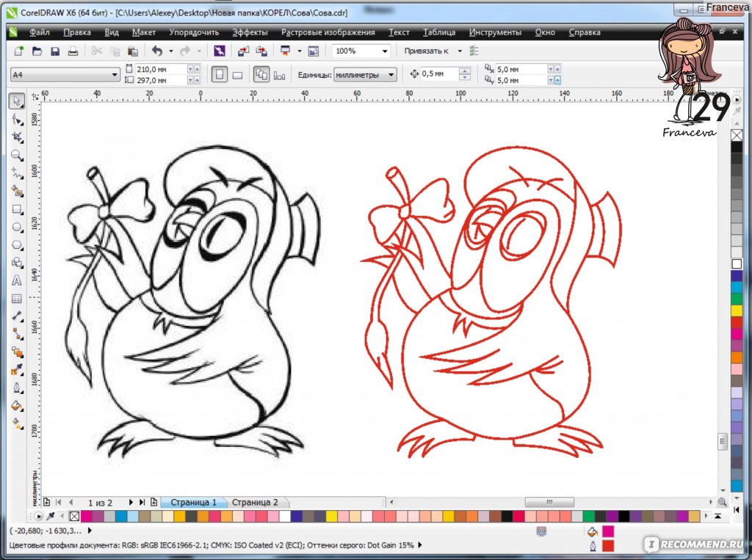
Task: Expand color profile info arrow in status bar
Action: (x=420, y=545)
